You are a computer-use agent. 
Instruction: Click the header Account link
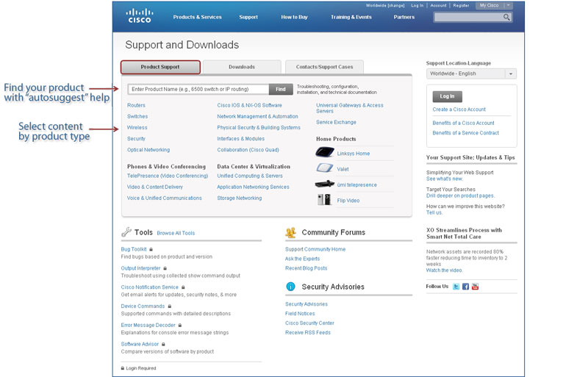point(438,6)
